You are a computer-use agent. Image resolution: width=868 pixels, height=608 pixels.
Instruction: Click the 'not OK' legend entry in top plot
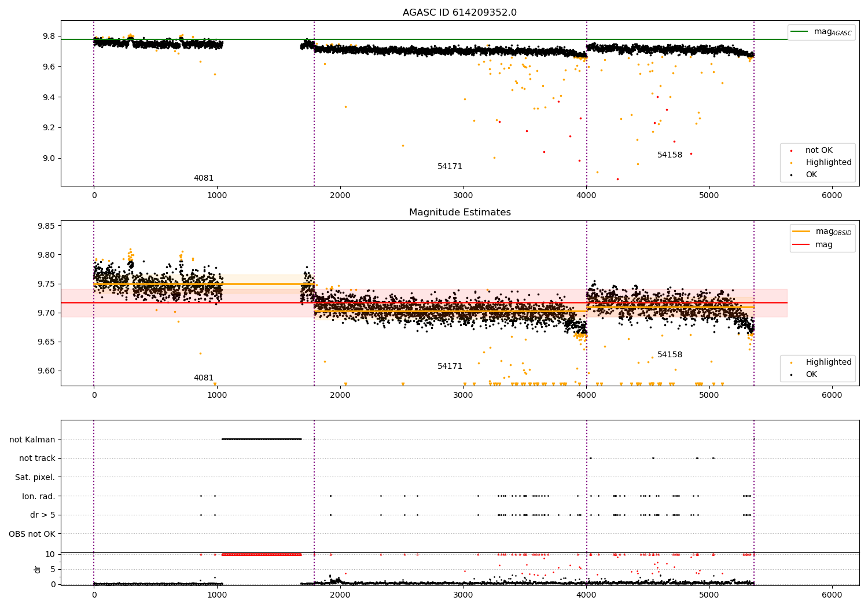[819, 151]
